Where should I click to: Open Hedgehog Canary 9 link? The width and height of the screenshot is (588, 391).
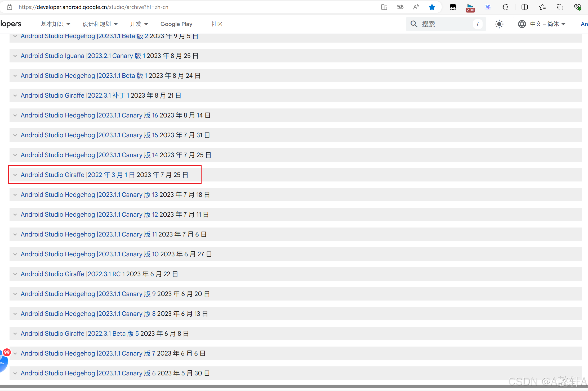point(88,294)
